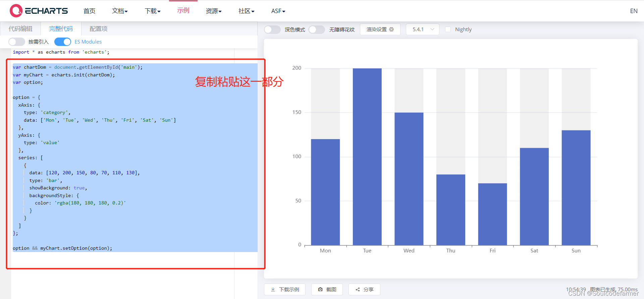Toggle the 无障碍花纹 switch
The width and height of the screenshot is (644, 299).
317,29
